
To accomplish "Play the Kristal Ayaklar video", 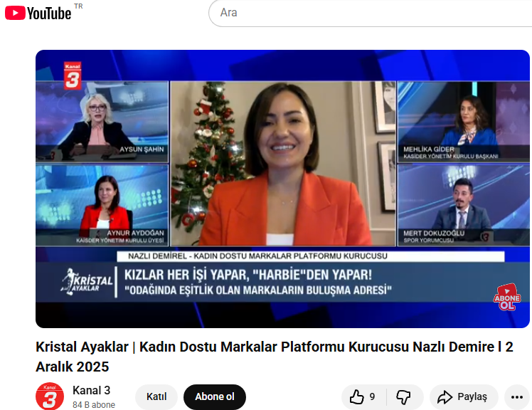I will pos(282,189).
